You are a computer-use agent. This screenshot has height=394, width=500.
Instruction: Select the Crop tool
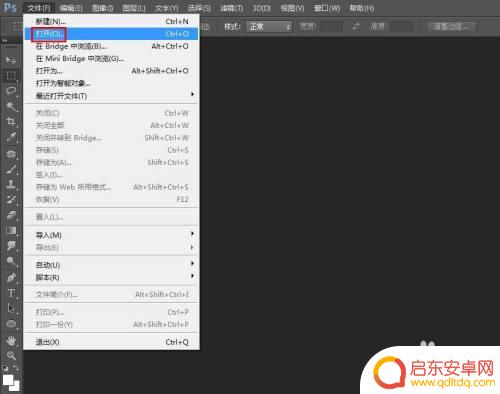(x=11, y=122)
